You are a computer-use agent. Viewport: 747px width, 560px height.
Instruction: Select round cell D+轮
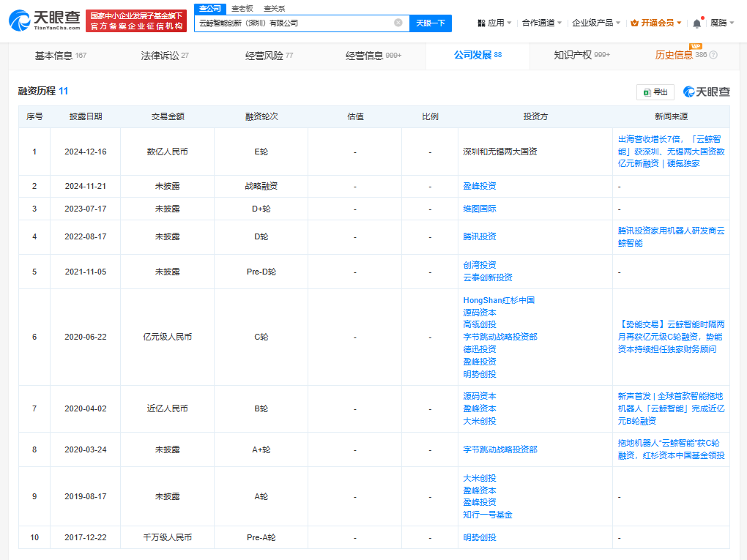coord(261,209)
